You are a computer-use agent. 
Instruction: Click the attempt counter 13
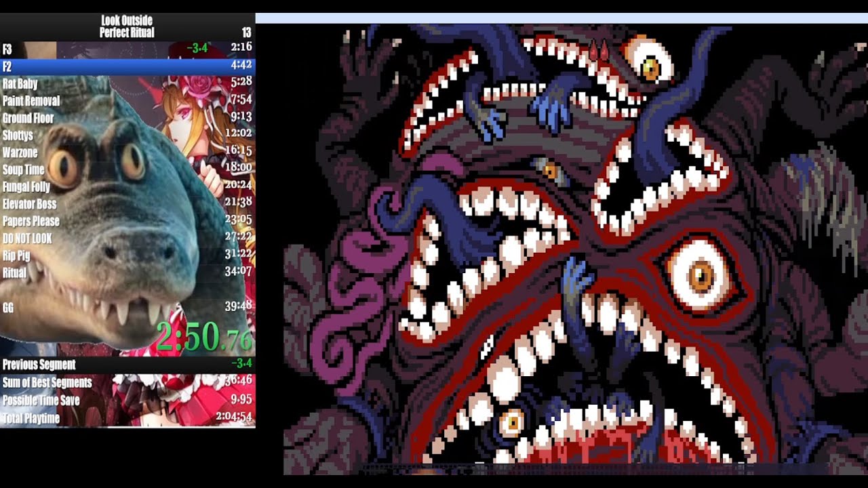pos(246,32)
